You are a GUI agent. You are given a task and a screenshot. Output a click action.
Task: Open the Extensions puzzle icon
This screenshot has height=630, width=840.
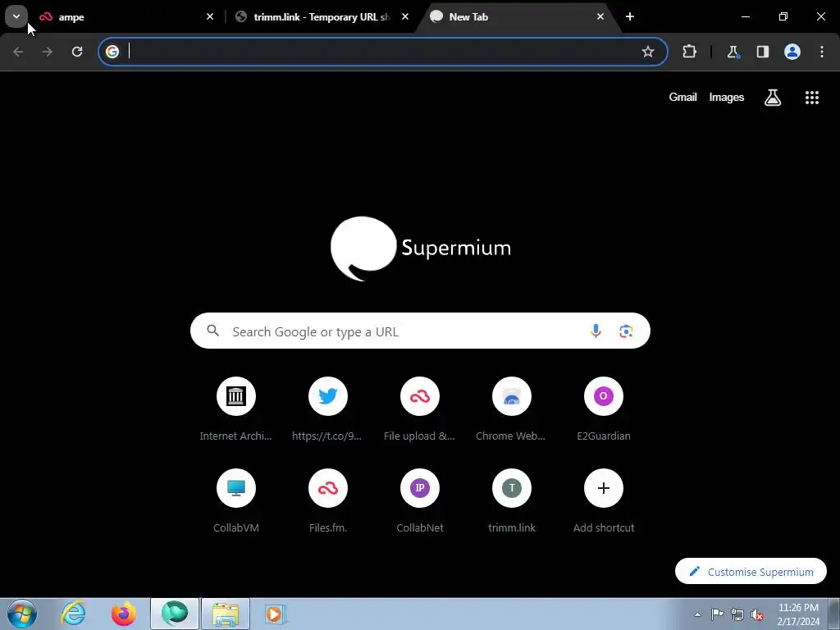[689, 52]
